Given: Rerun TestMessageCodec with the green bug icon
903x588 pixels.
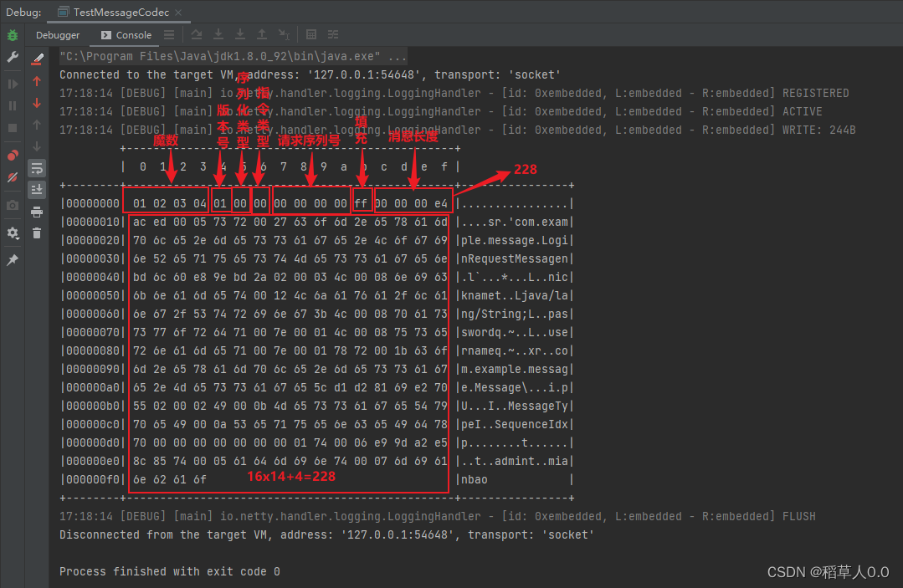Looking at the screenshot, I should click(12, 36).
